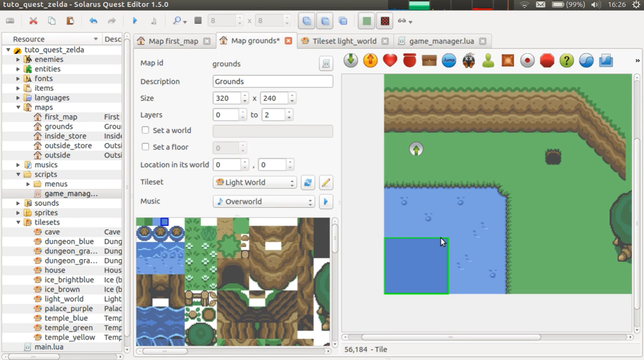Show more entity icons chevron
The height and width of the screenshot is (360, 644).
pos(637,60)
